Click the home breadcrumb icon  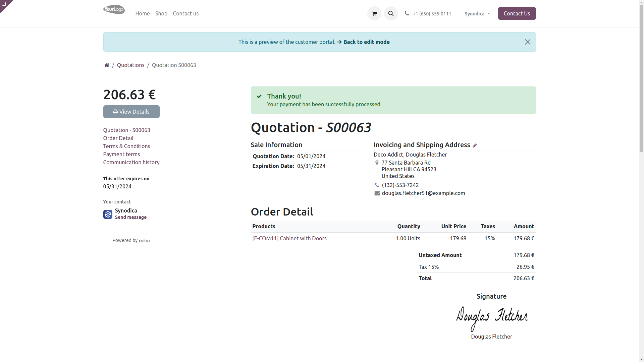point(107,65)
